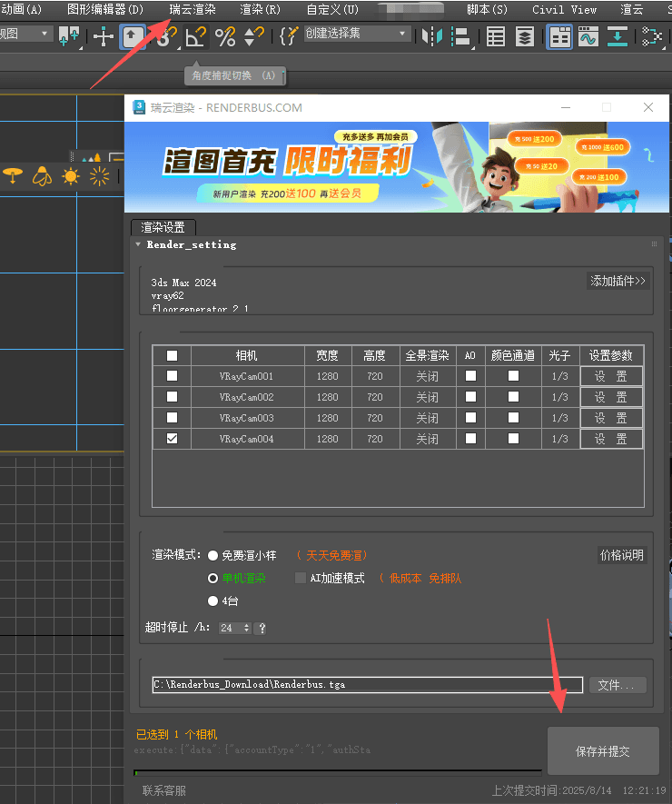Open the Schematic View nodes icon

(651, 36)
